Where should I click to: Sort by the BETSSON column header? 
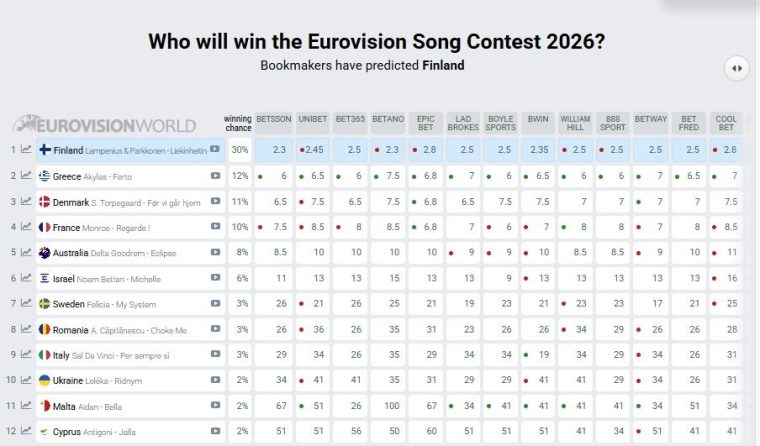point(274,119)
